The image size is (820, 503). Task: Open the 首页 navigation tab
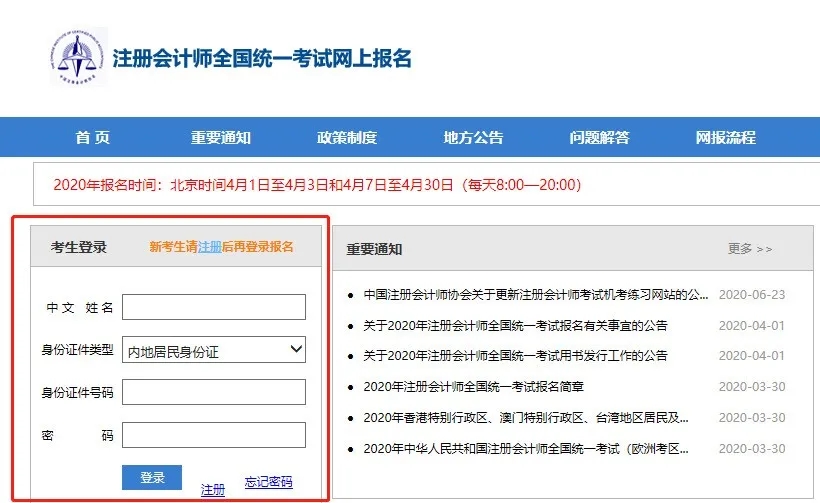click(92, 138)
